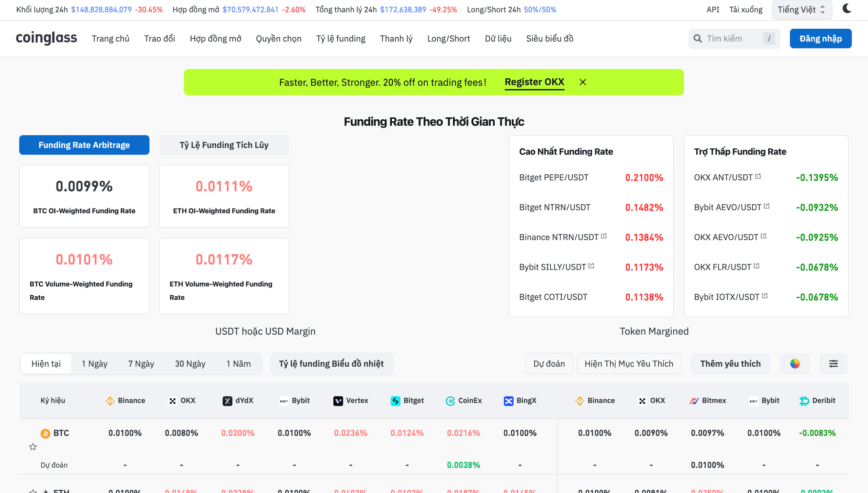Screen dimensions: 868x493
Task: Toggle the Dự đoán option
Action: pos(549,364)
